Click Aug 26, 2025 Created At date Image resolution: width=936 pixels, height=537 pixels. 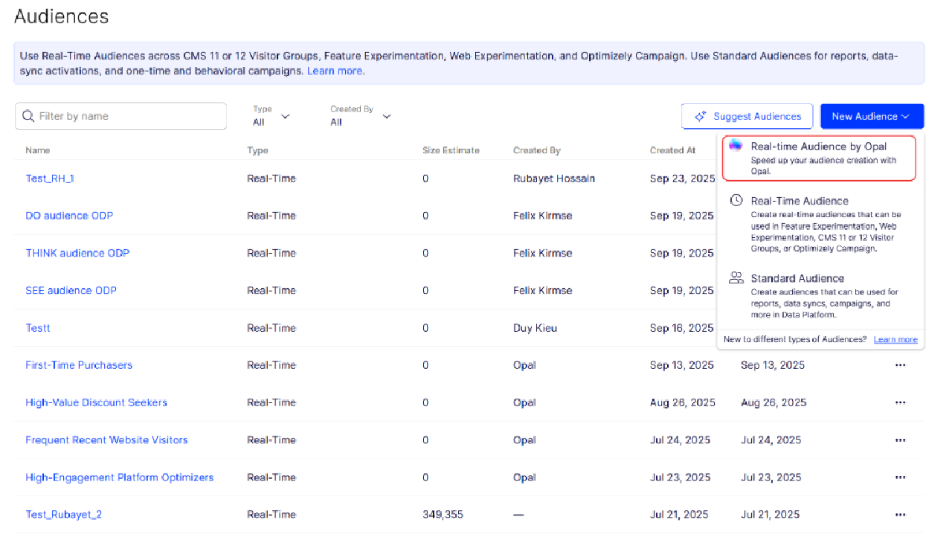click(x=682, y=403)
